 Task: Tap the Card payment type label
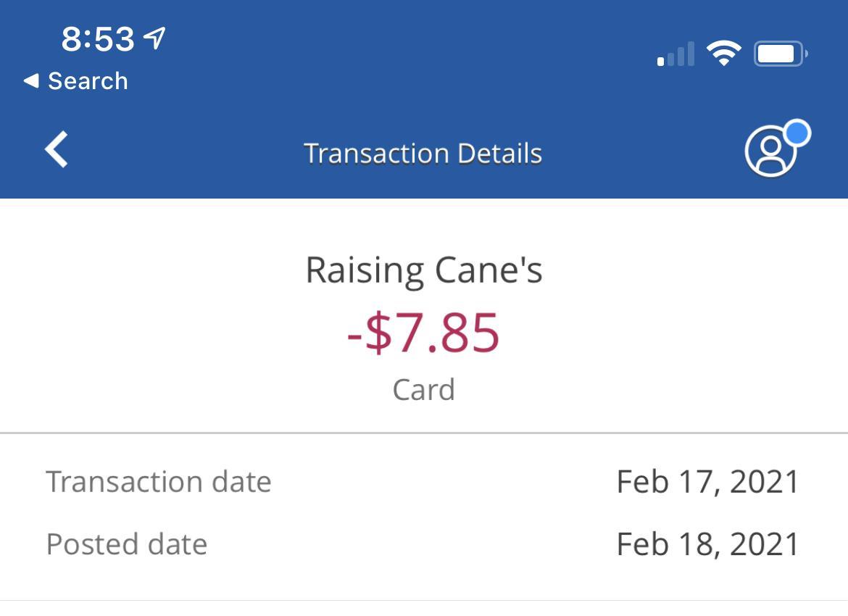[x=424, y=390]
